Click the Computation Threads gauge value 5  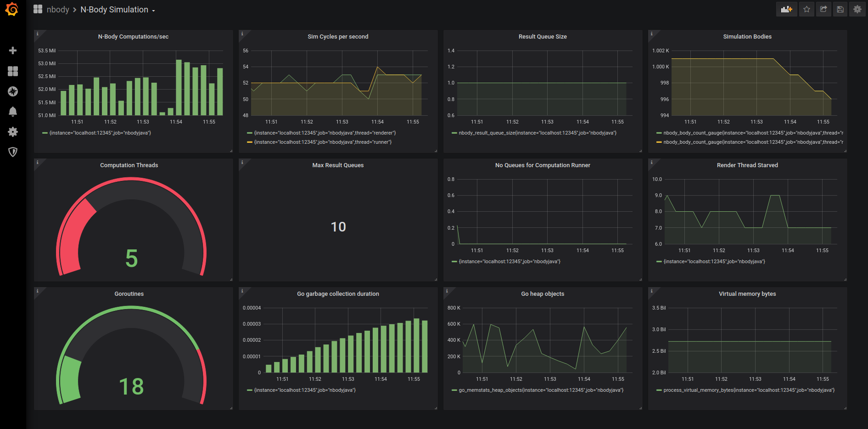pyautogui.click(x=132, y=258)
